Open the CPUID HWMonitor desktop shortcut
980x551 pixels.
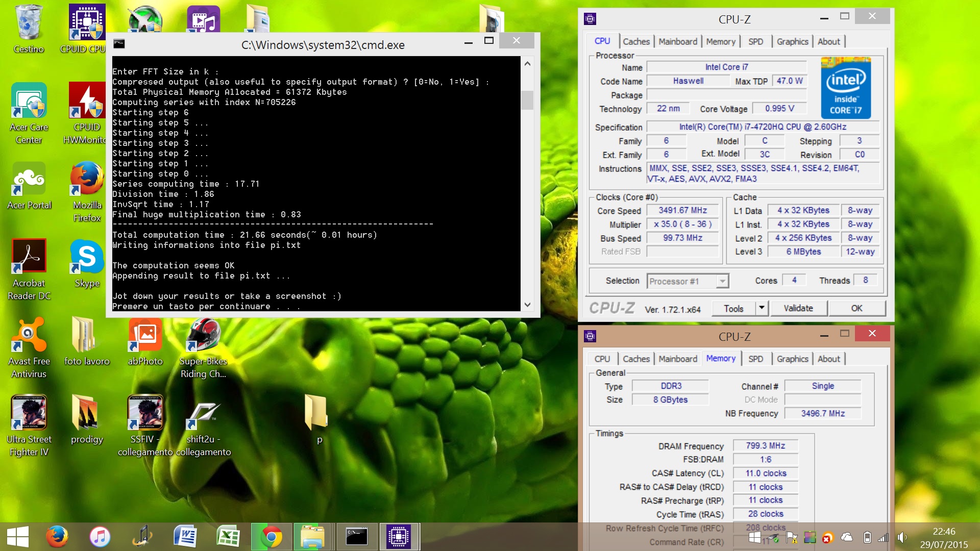point(87,113)
